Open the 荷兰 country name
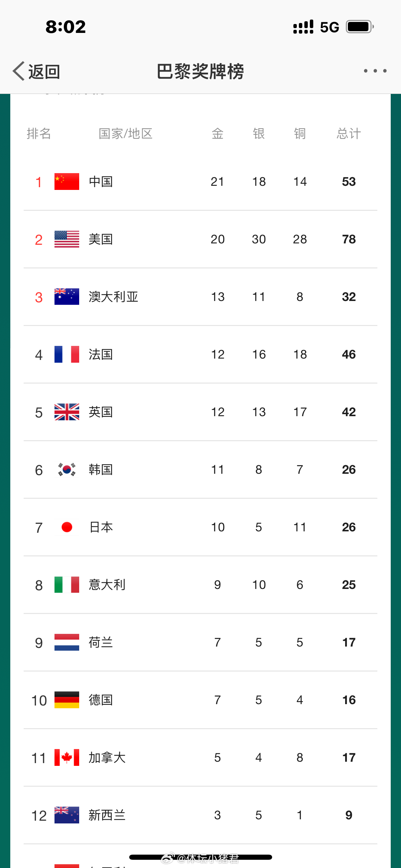 point(101,642)
